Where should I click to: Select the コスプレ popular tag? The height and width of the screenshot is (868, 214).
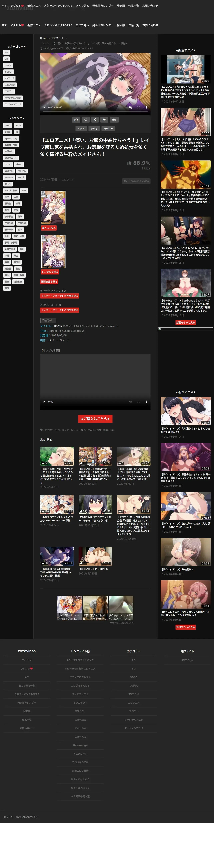(9, 171)
